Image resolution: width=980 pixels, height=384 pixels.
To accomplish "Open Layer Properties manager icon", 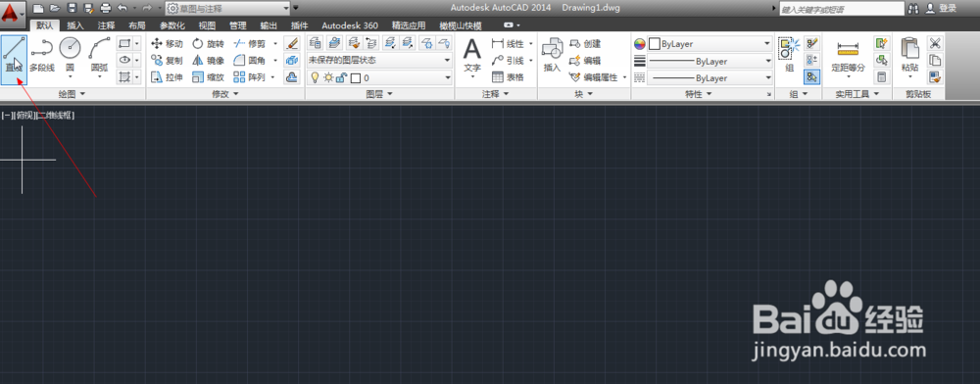I will click(316, 43).
